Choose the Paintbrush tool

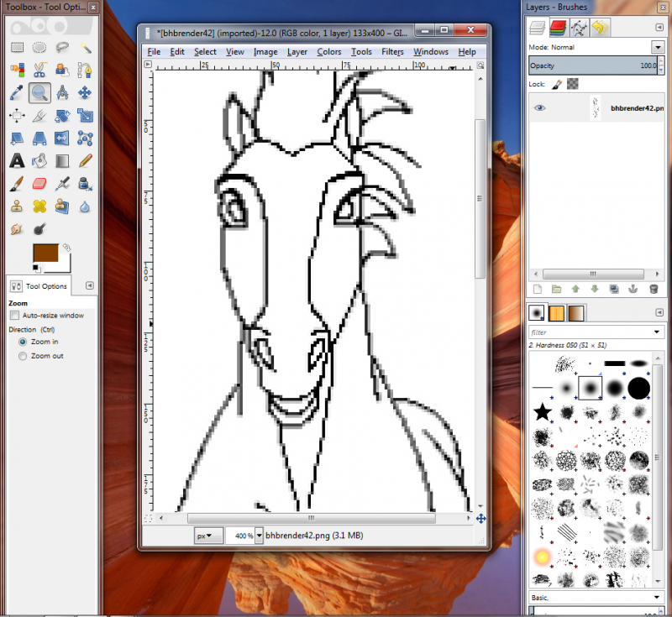pos(17,184)
